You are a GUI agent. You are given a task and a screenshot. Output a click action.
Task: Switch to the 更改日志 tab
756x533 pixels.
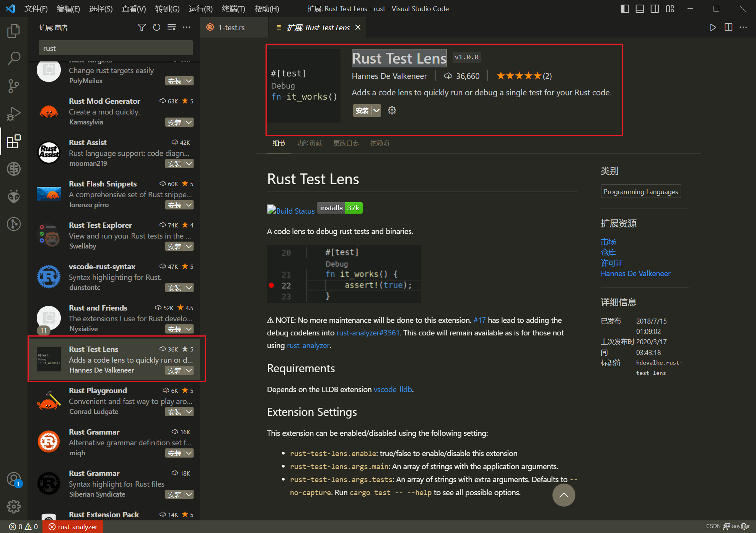click(346, 143)
